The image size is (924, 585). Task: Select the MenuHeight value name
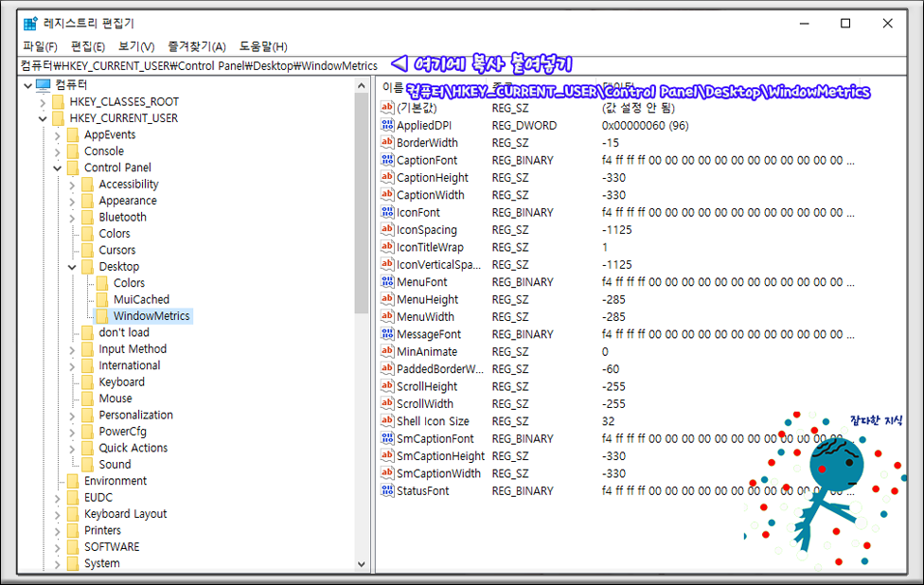(427, 299)
